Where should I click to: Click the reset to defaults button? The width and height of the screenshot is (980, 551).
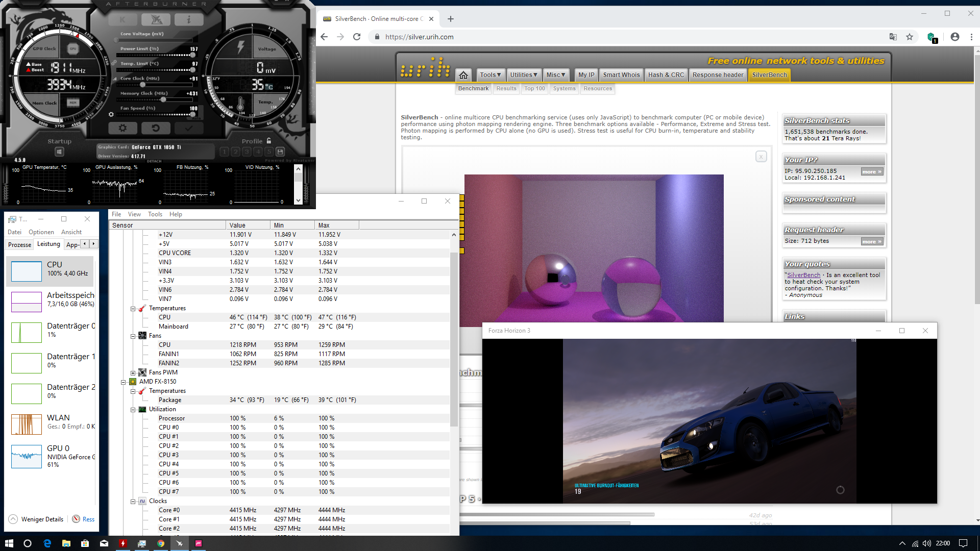click(156, 128)
